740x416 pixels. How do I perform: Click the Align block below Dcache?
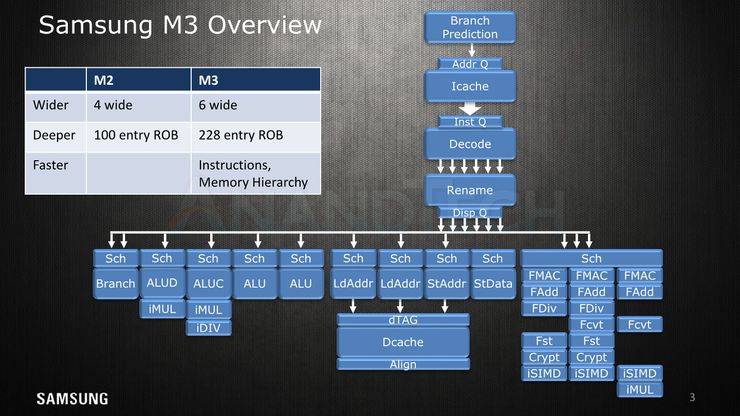[403, 364]
